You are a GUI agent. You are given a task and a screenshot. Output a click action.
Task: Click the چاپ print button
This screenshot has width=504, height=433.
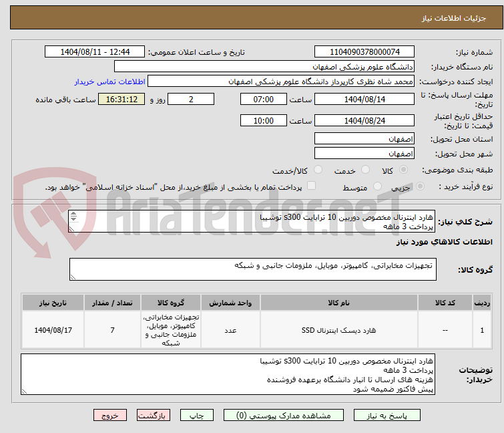click(197, 416)
